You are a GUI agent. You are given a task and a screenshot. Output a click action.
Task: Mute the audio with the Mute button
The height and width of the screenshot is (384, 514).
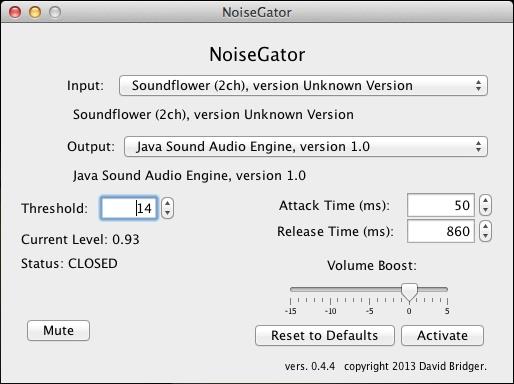58,331
